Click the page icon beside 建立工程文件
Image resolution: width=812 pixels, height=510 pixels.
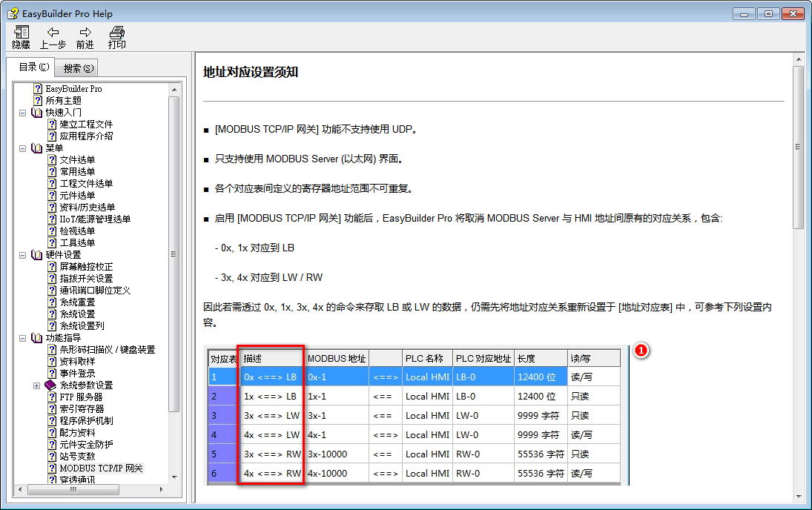click(x=52, y=125)
